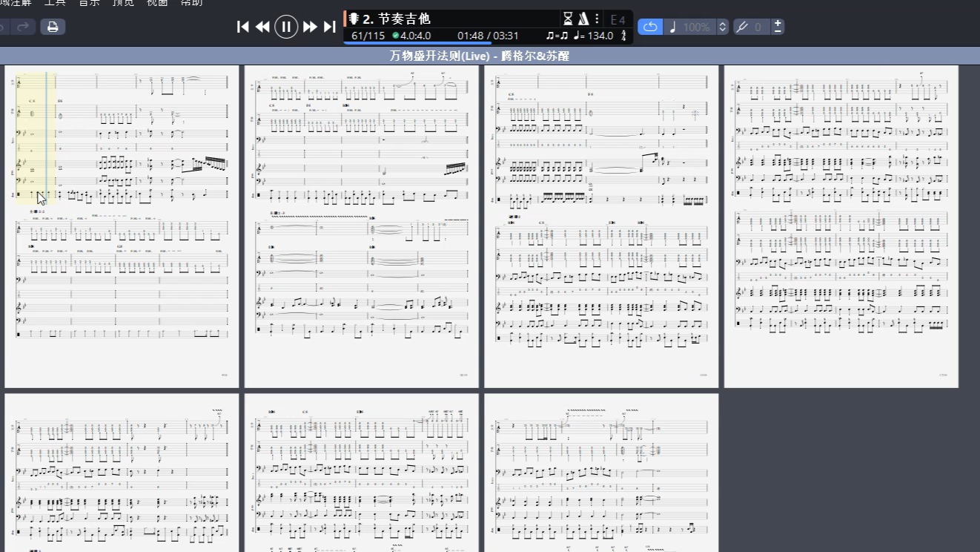Click the redo arrow icon

coord(23,27)
